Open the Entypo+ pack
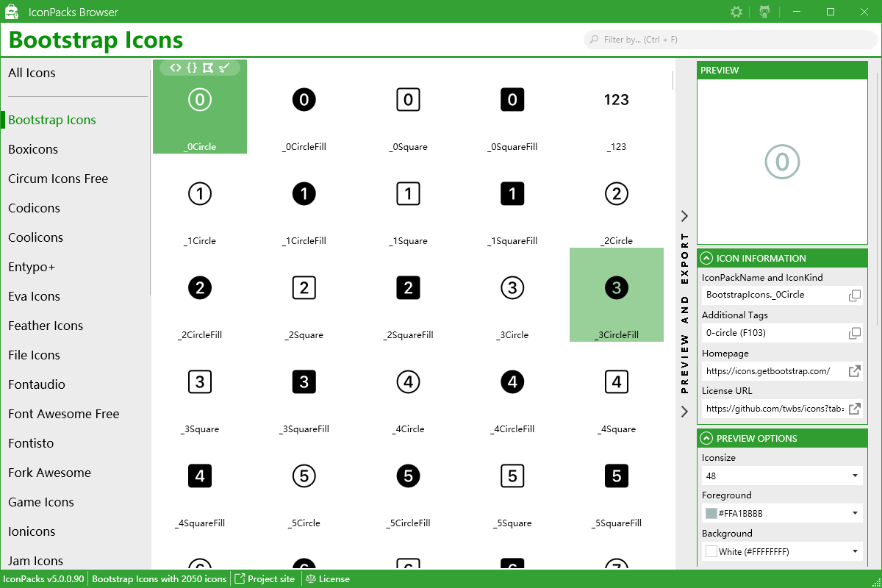The width and height of the screenshot is (882, 588). [76, 267]
